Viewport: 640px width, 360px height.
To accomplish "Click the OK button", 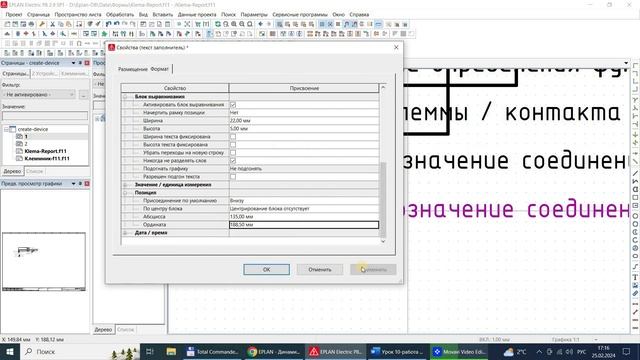I will tap(267, 269).
